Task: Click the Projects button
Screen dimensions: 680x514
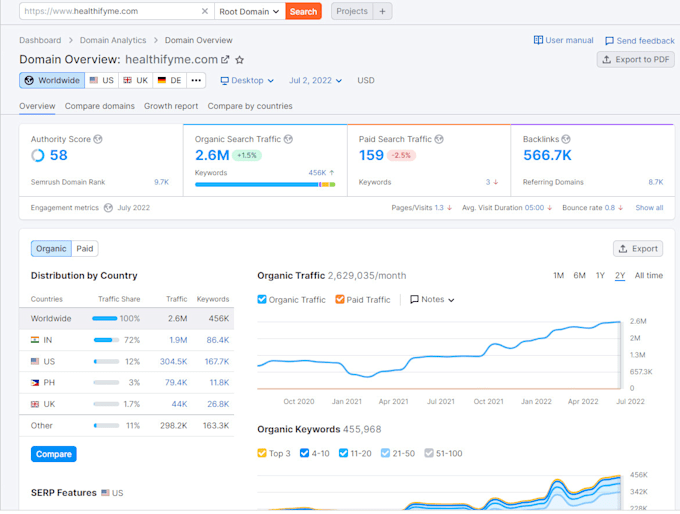Action: [352, 11]
